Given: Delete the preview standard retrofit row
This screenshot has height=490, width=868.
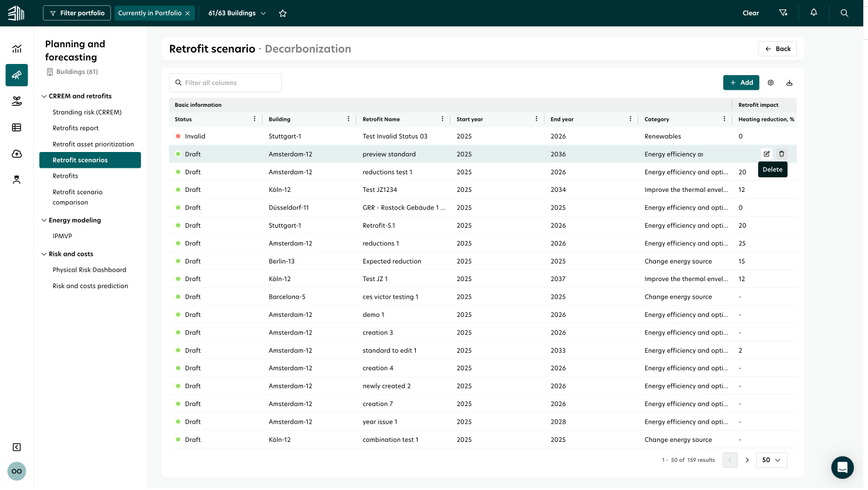Looking at the screenshot, I should click(782, 154).
